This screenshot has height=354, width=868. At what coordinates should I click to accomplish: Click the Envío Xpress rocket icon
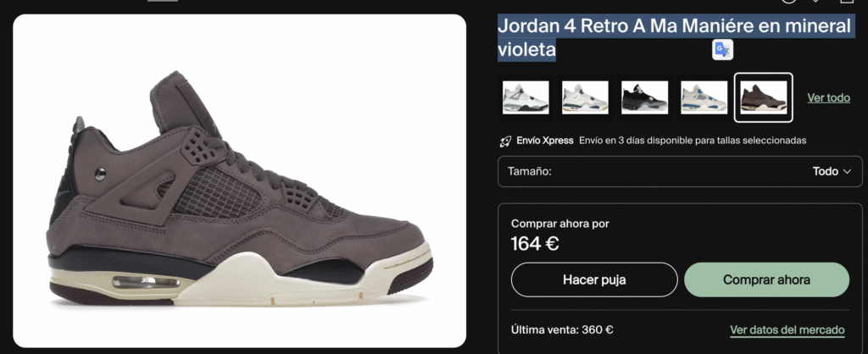505,141
